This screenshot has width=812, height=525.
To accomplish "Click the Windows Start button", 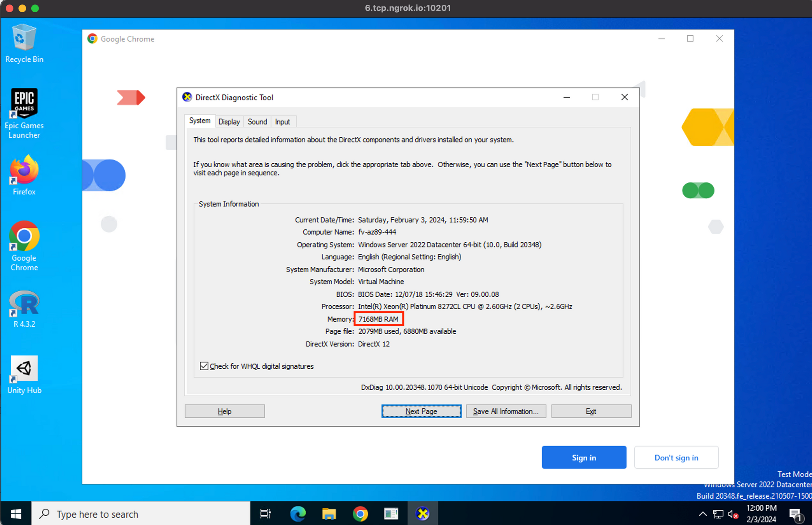I will pyautogui.click(x=16, y=514).
